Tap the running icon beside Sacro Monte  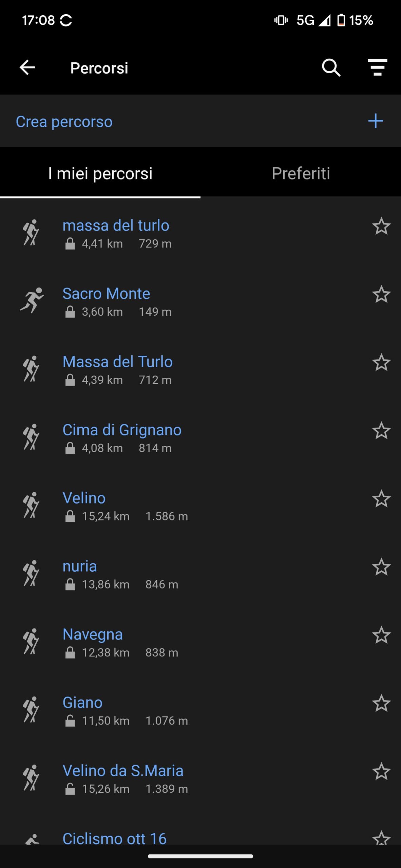[32, 300]
